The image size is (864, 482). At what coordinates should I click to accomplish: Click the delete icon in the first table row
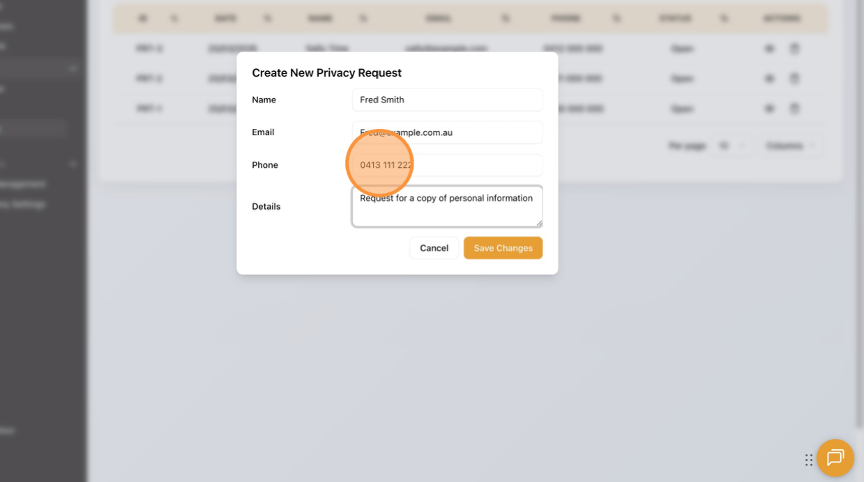[795, 48]
